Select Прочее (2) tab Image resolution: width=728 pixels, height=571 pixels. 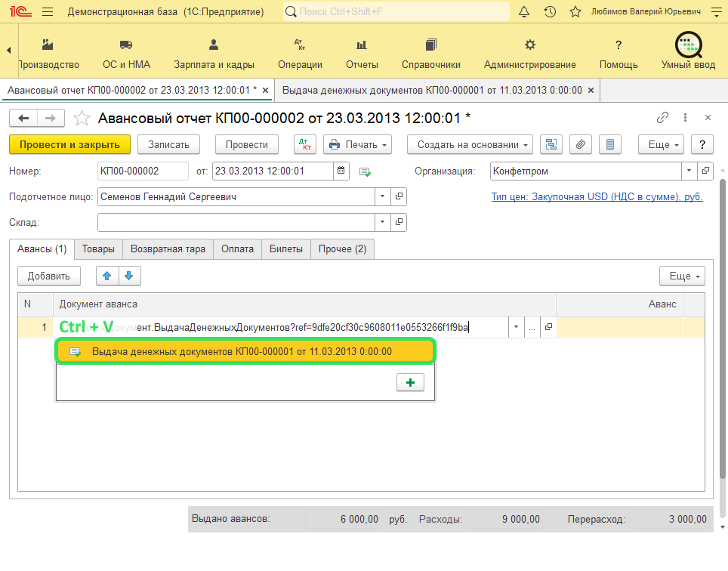pyautogui.click(x=342, y=249)
